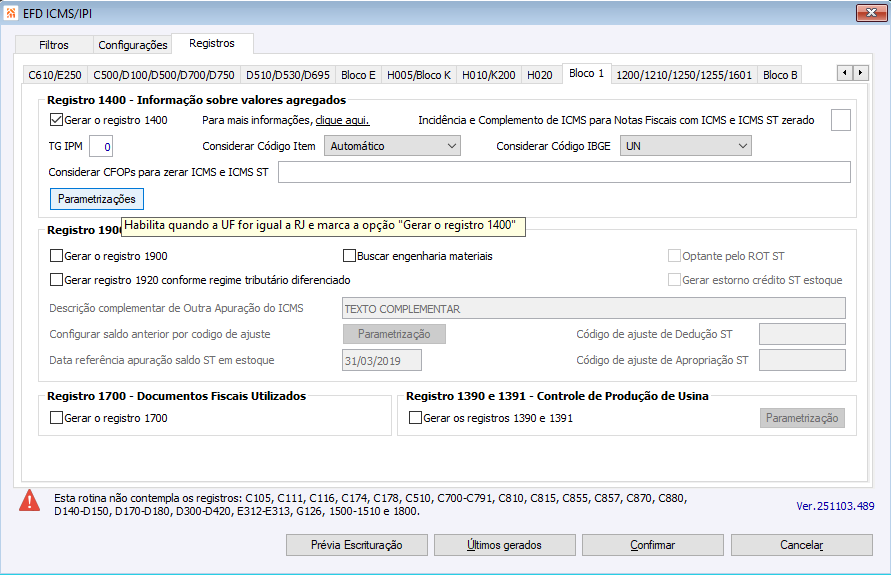Click the TG IPM input field
The width and height of the screenshot is (891, 575).
[101, 146]
